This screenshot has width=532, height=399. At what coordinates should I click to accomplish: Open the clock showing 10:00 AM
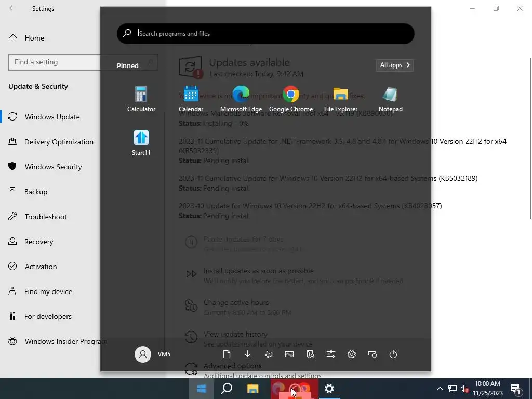(x=487, y=389)
